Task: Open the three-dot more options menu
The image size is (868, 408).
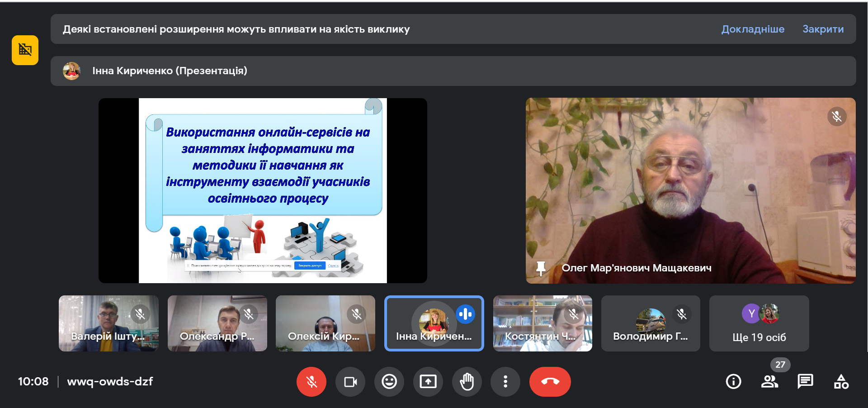Action: coord(505,382)
